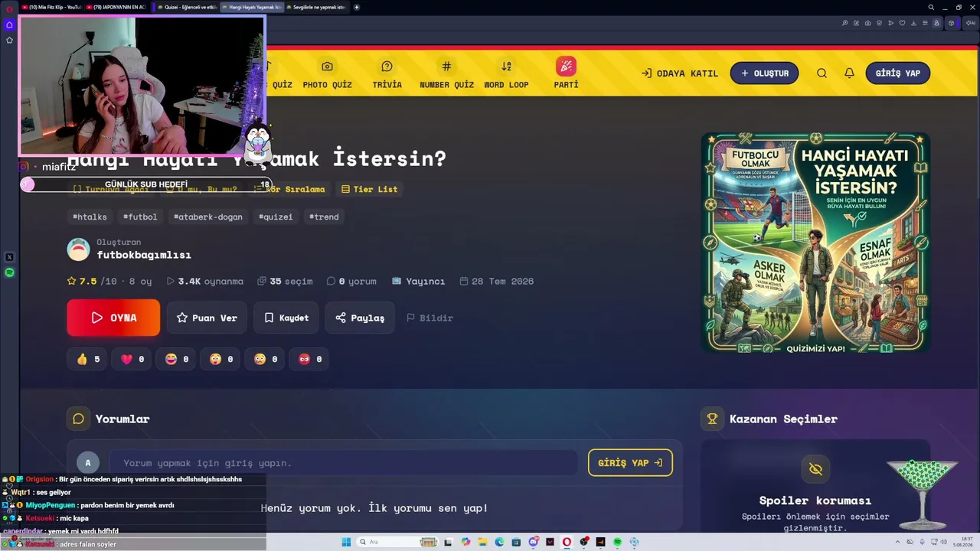This screenshot has height=551, width=980.
Task: Open the Word Loop sort icon
Action: (506, 67)
